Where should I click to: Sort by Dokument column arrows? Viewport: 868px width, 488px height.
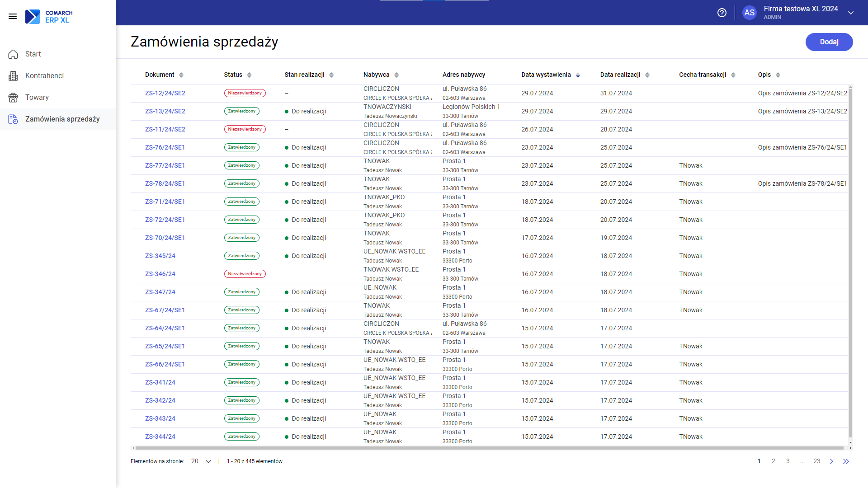pyautogui.click(x=181, y=75)
